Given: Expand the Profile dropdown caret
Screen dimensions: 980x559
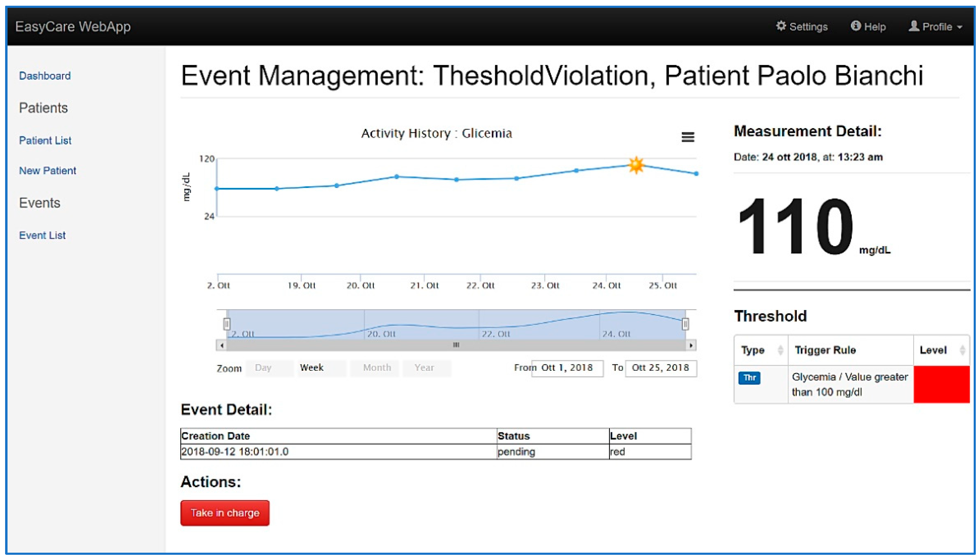Looking at the screenshot, I should (959, 27).
